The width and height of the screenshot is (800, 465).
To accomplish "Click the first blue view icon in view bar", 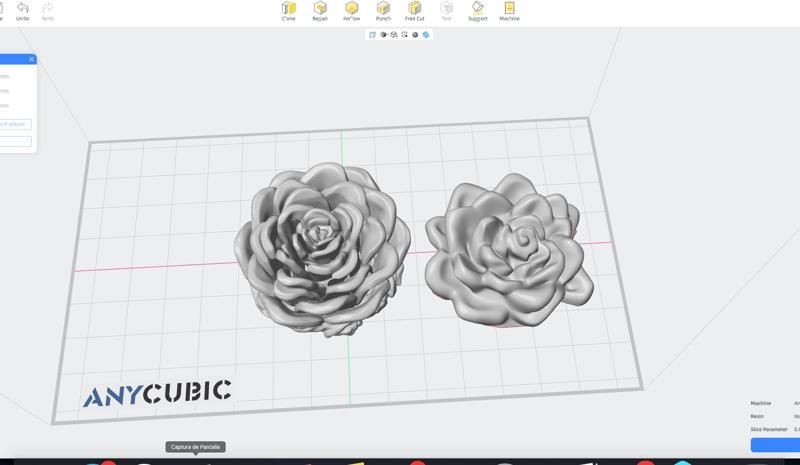I will click(372, 35).
